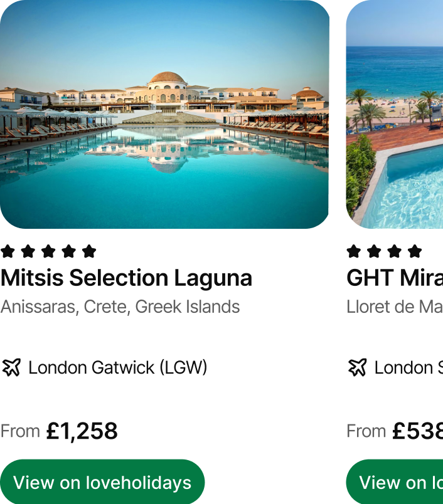Click the first star of Mitsis rating
This screenshot has height=504, width=443.
[8, 251]
